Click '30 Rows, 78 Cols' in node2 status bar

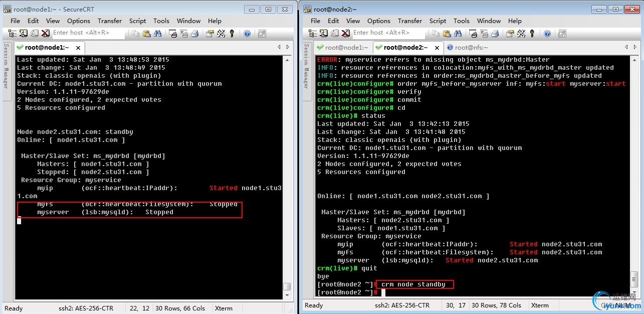[x=496, y=305]
